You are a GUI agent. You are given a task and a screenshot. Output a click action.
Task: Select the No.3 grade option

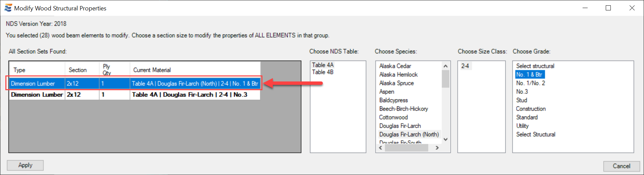[522, 92]
